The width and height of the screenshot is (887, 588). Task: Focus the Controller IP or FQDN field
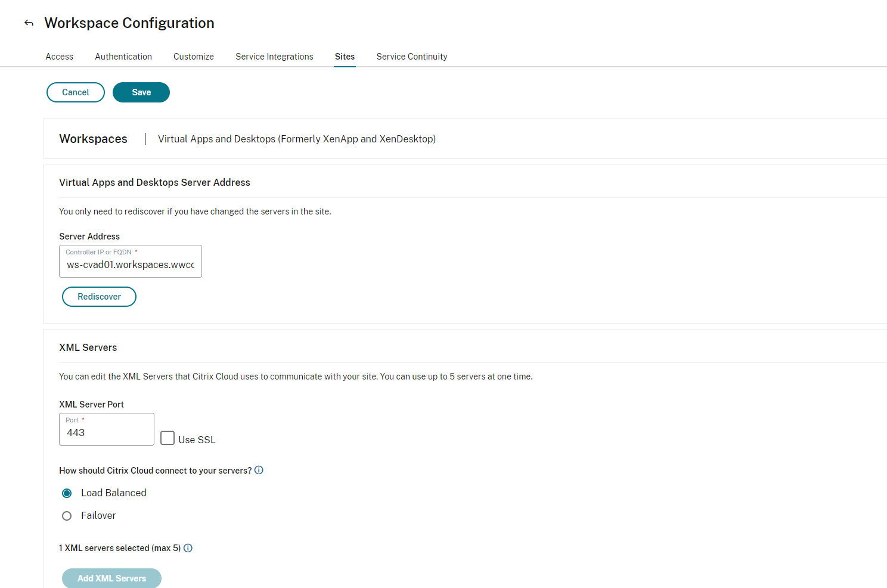pos(131,265)
